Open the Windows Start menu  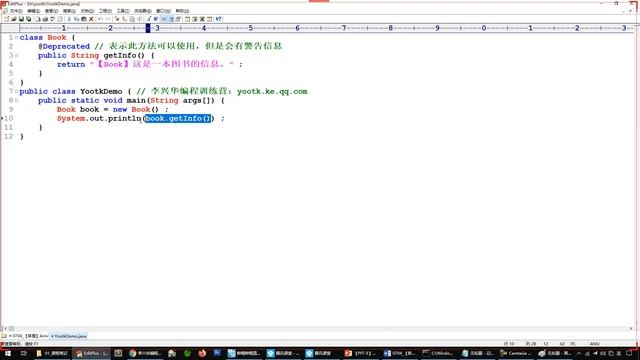pos(7,353)
